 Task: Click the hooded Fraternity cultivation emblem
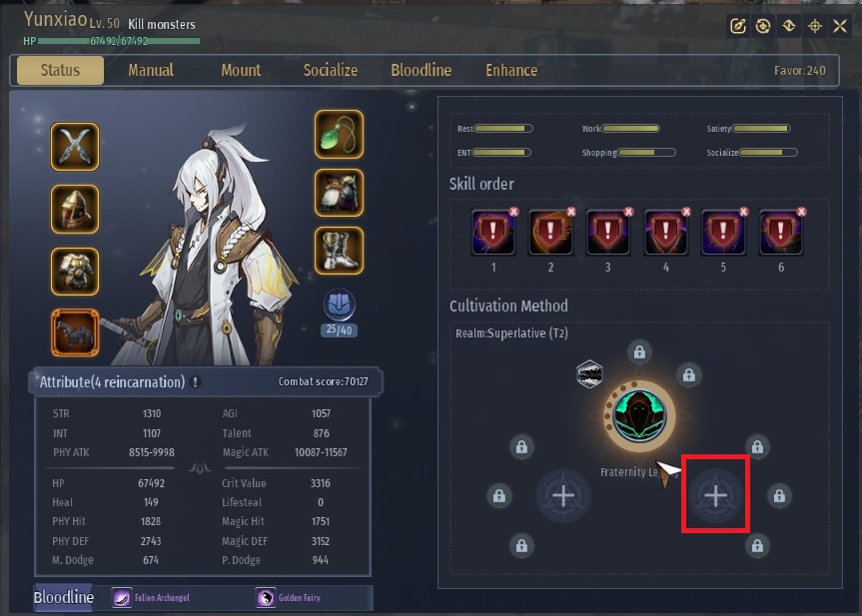(x=639, y=415)
